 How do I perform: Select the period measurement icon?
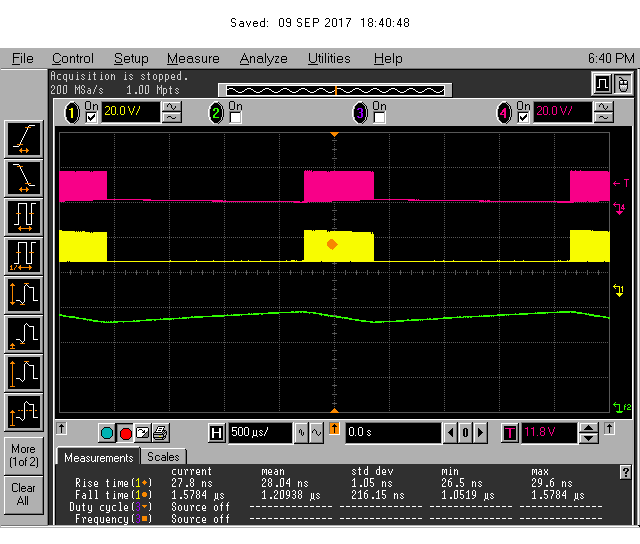pos(24,217)
